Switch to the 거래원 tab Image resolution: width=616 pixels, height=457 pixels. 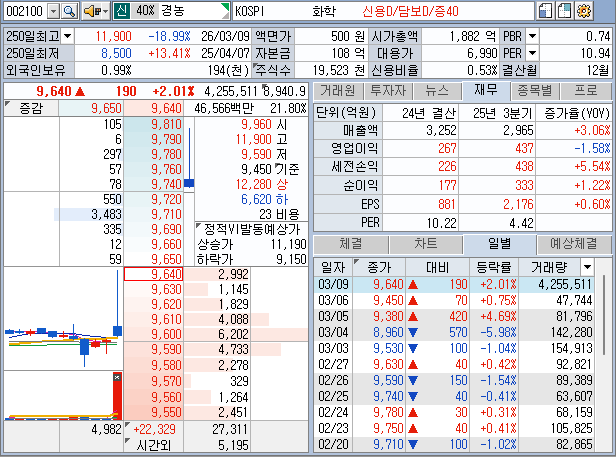338,91
